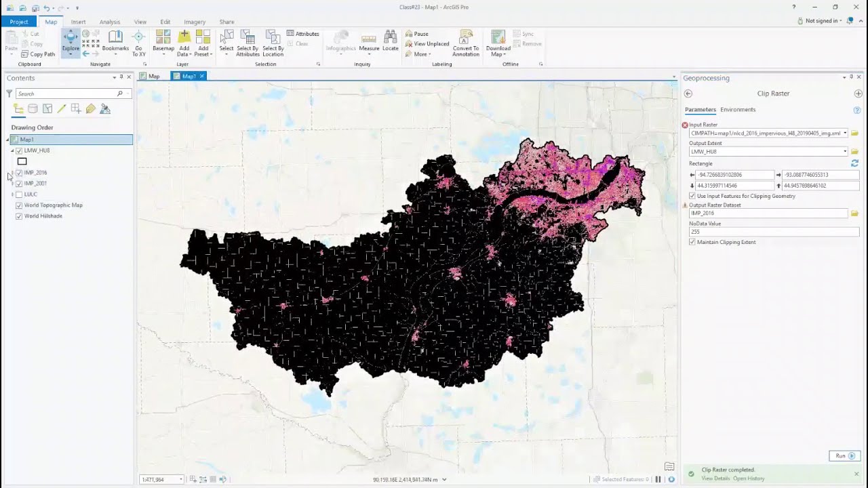Image resolution: width=868 pixels, height=488 pixels.
Task: Click the Add Preset button
Action: click(203, 43)
